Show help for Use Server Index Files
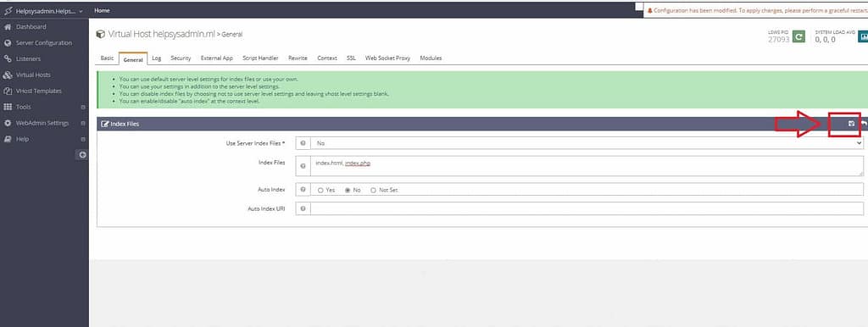Viewport: 868px width, 327px height. [303, 143]
